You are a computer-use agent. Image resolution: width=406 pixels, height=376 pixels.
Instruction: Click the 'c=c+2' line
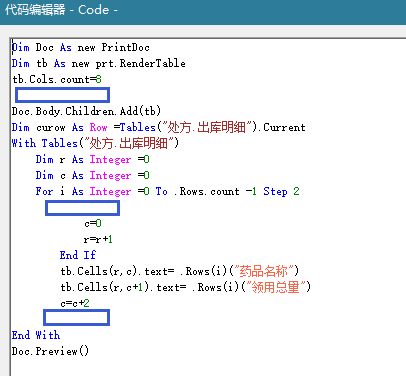click(75, 303)
